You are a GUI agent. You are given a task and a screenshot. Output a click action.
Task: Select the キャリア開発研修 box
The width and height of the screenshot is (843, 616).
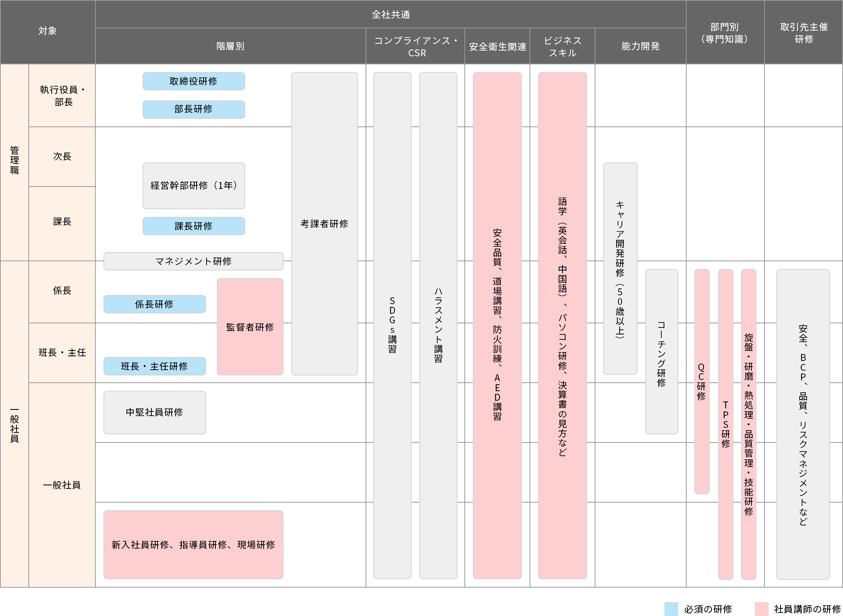pyautogui.click(x=620, y=268)
